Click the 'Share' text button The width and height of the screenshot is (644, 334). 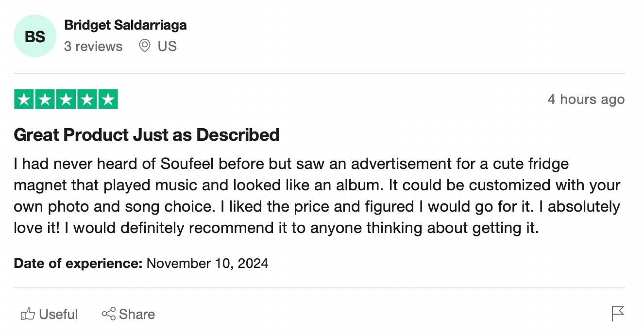click(x=137, y=315)
